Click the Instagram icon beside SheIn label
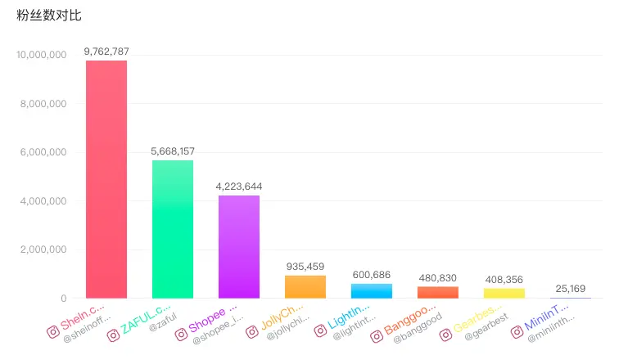 click(53, 331)
